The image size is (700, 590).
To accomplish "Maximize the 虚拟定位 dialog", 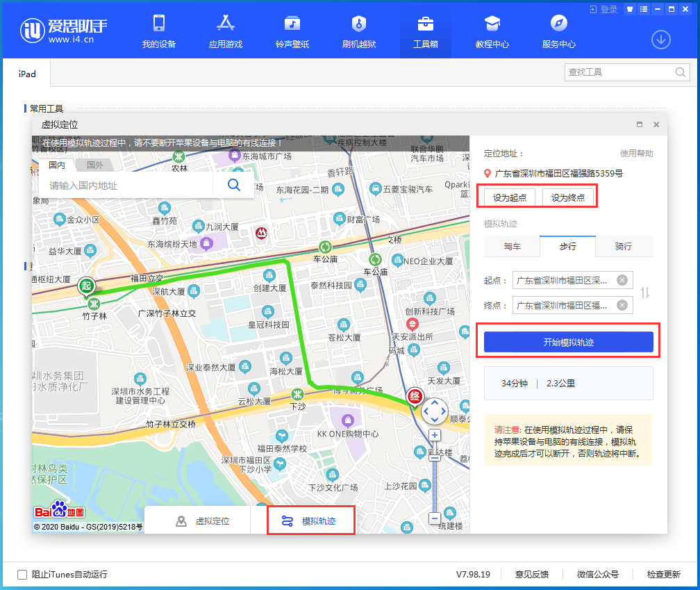I will (640, 124).
